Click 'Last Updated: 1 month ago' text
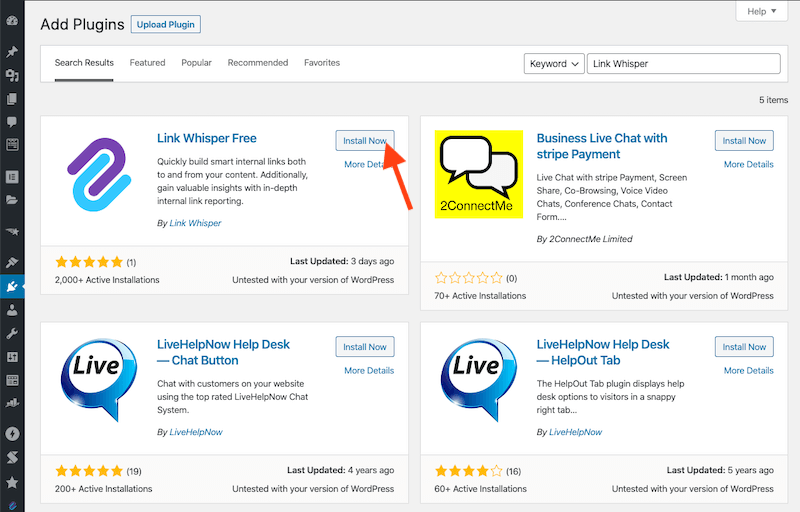 (719, 277)
